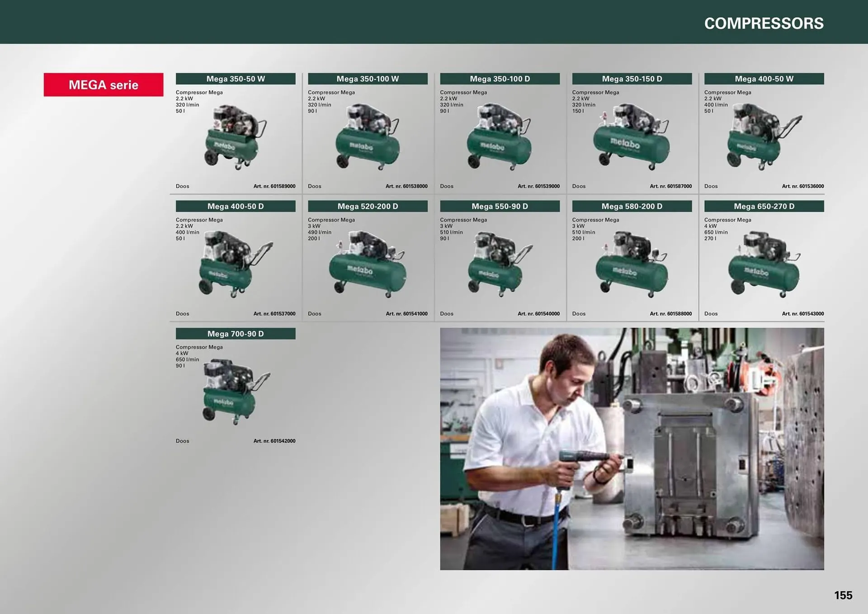This screenshot has height=614, width=868.
Task: Click the Doos label under Mega 350-50 W
Action: click(182, 186)
